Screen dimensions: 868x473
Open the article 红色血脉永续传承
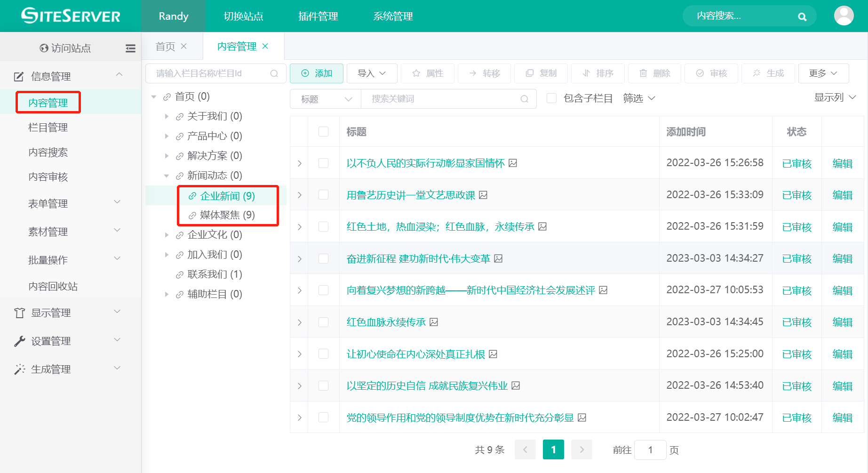pyautogui.click(x=386, y=322)
